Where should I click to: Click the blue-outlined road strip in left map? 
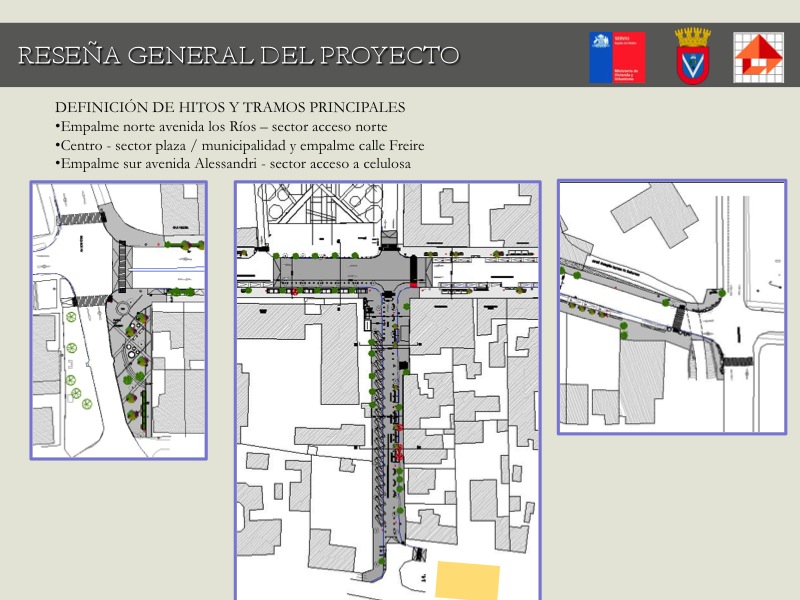[x=168, y=260]
